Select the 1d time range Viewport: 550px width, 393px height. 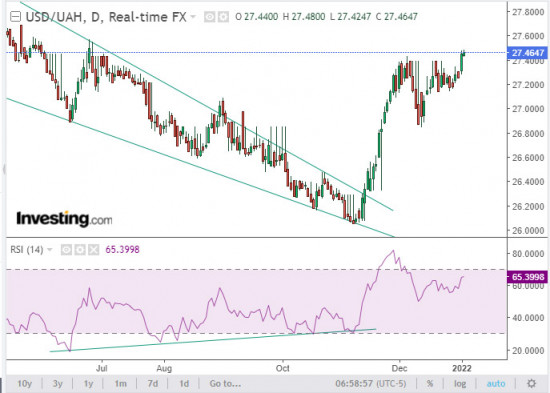pyautogui.click(x=184, y=384)
